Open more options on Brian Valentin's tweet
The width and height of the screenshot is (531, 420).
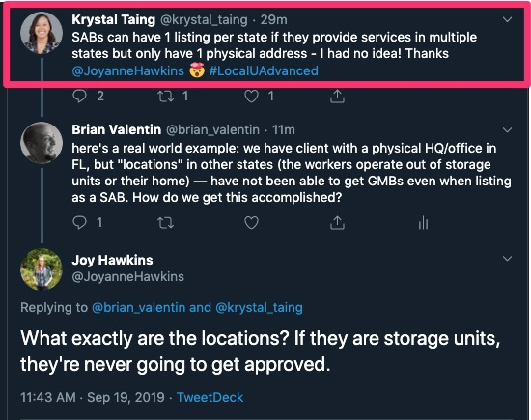click(507, 130)
